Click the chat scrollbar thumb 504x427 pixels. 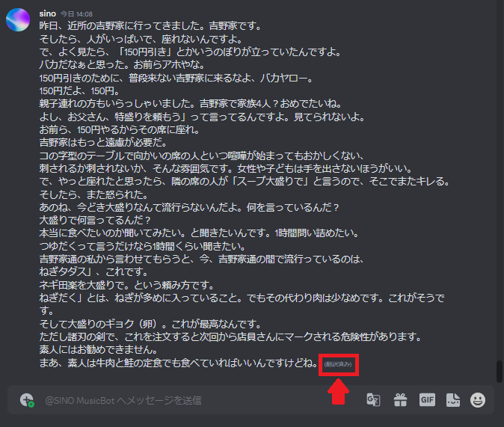click(x=500, y=372)
